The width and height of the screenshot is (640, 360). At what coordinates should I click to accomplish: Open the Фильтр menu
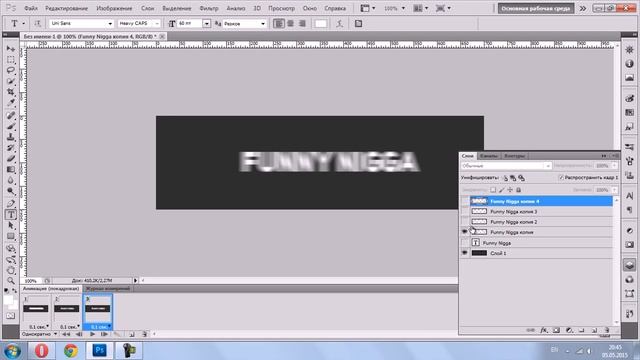point(209,8)
